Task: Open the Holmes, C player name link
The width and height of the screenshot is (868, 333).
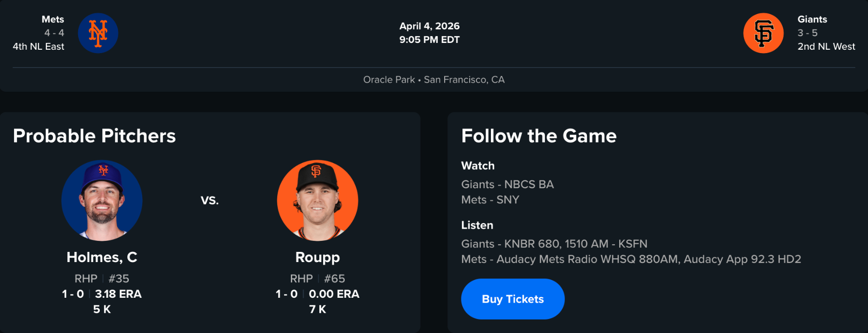Action: click(102, 257)
